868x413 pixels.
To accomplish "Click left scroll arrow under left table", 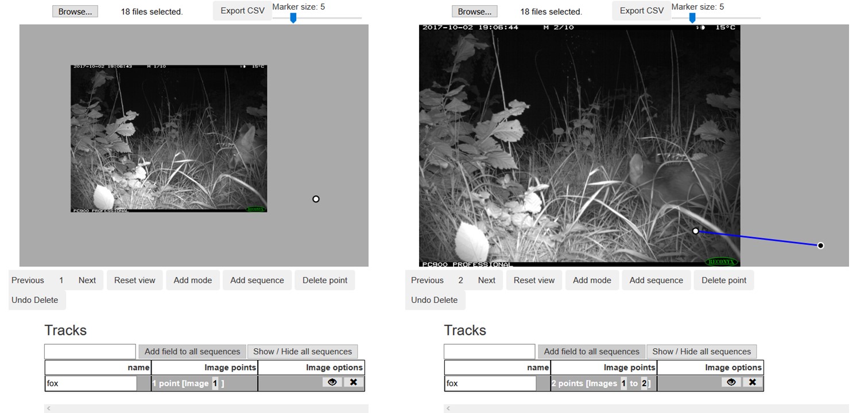I will [49, 408].
